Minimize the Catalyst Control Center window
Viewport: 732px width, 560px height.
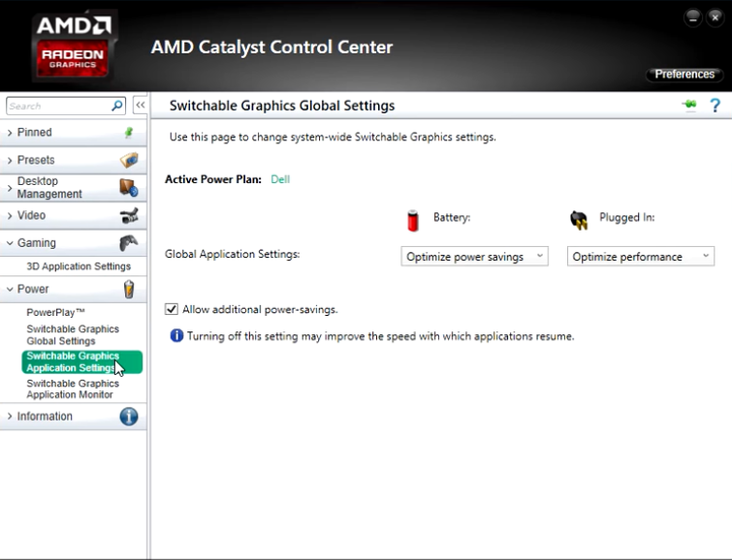(693, 18)
